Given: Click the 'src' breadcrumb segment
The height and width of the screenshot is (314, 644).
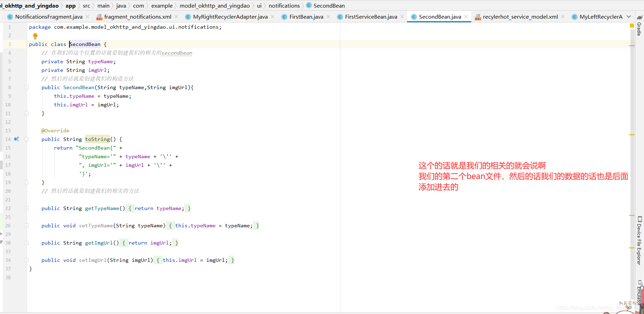Looking at the screenshot, I should (86, 6).
